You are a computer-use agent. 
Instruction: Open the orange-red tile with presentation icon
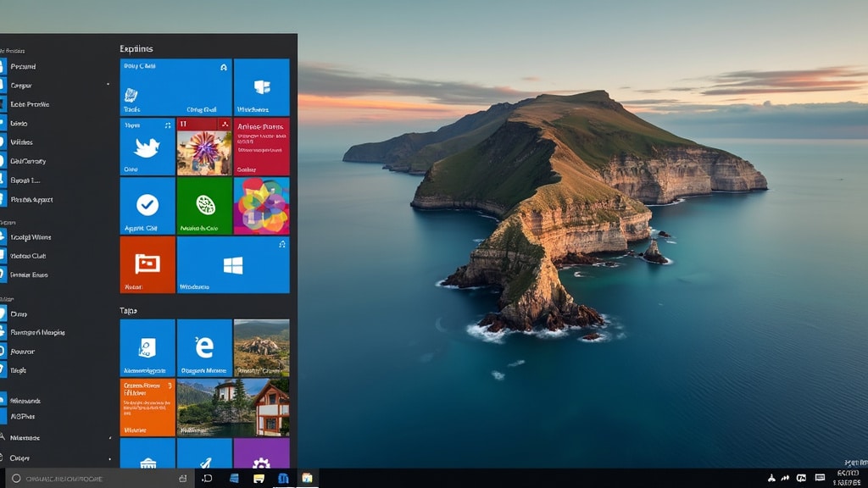coord(147,265)
